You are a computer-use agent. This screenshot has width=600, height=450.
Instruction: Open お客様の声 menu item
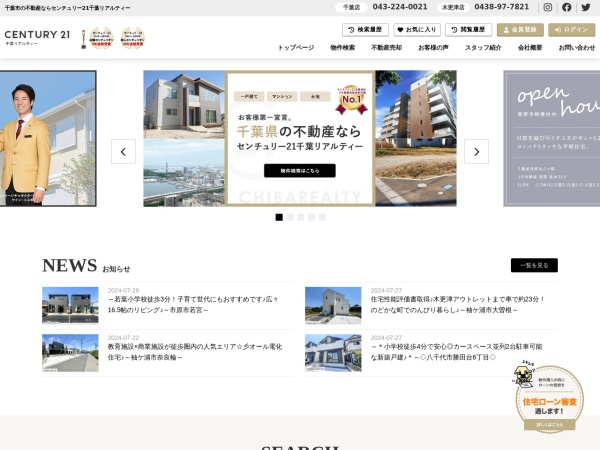pyautogui.click(x=433, y=47)
